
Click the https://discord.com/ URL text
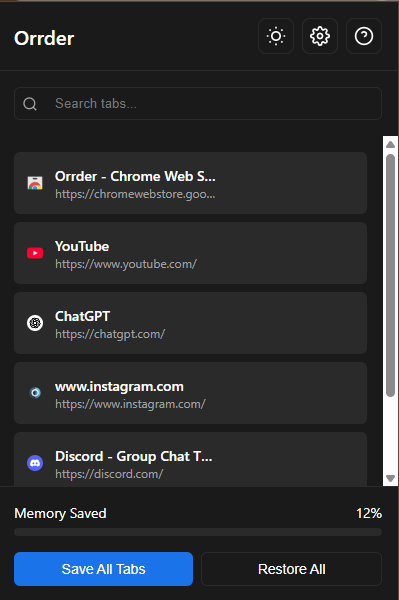pyautogui.click(x=109, y=474)
